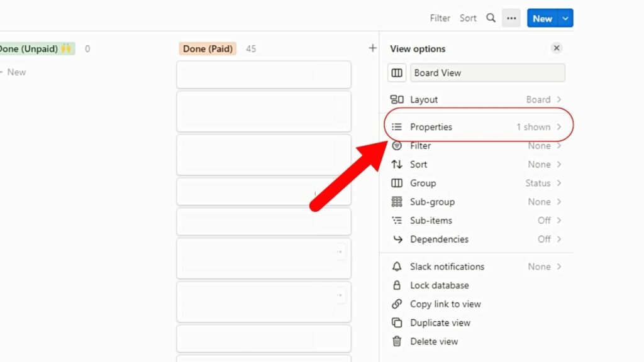Expand the Layout Board setting
644x362 pixels.
point(539,99)
